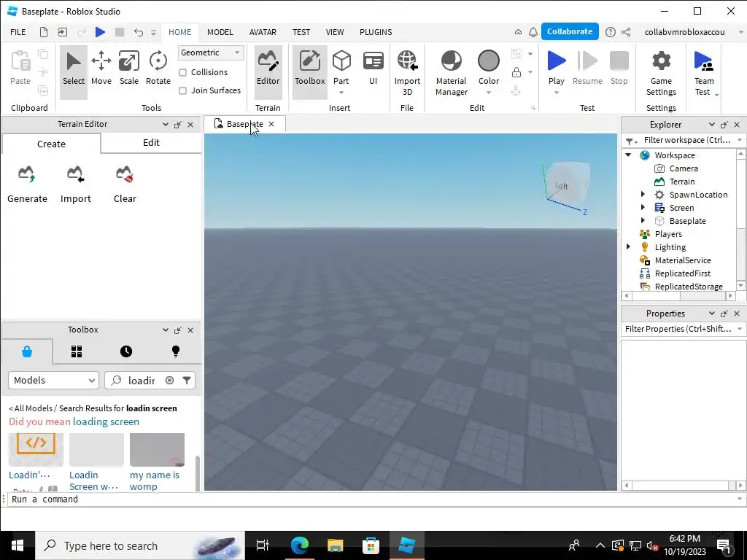The height and width of the screenshot is (560, 747).
Task: Open the Play button dropdown arrow
Action: 556,93
